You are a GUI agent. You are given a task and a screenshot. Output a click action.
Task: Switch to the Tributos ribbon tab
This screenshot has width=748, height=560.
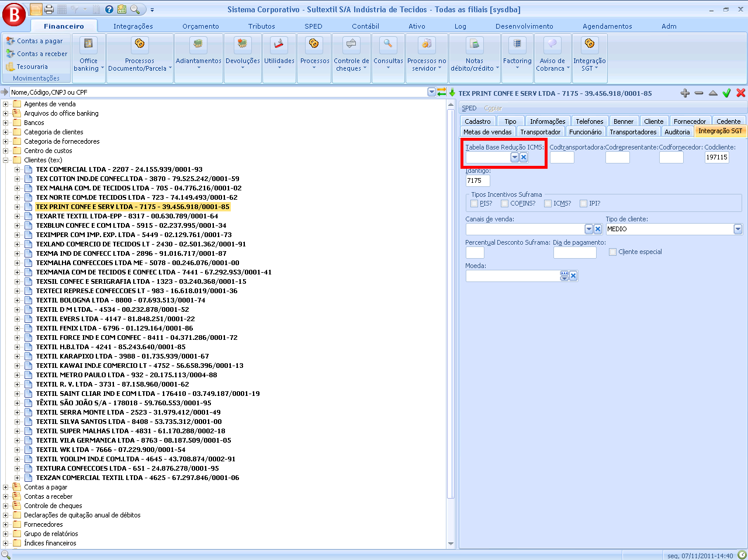pyautogui.click(x=261, y=26)
